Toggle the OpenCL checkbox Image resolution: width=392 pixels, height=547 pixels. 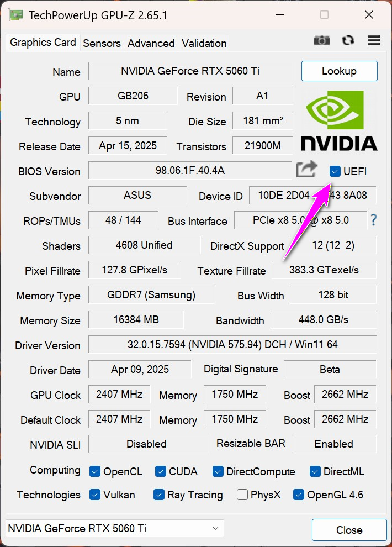coord(95,471)
